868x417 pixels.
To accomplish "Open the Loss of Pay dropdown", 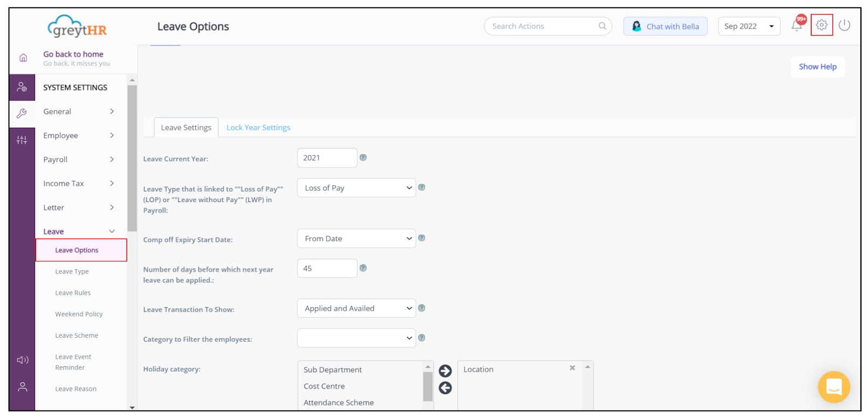I will pos(356,188).
